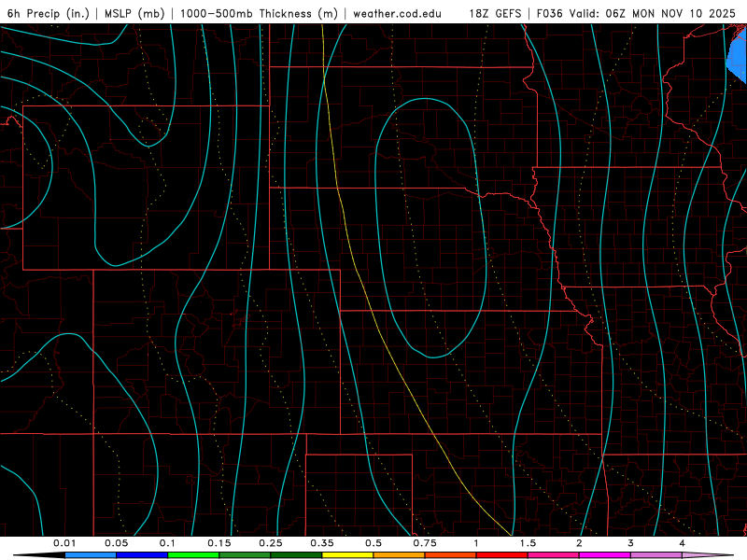Click the '0.25' scale value
Viewport: 747px width, 560px height.
271,543
